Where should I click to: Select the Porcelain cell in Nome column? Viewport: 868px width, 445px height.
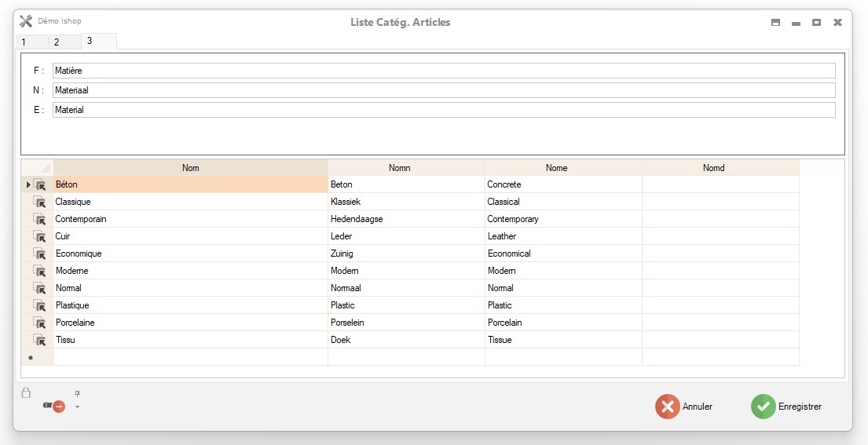pyautogui.click(x=563, y=323)
